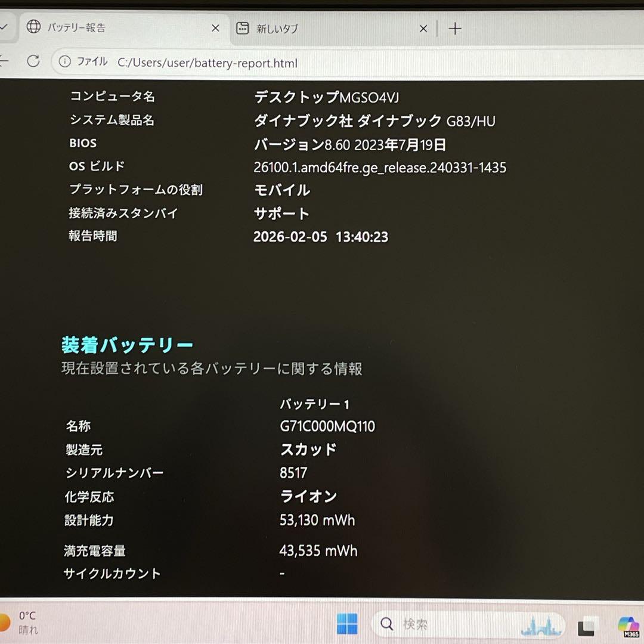This screenshot has height=644, width=644.
Task: Click the document icon on the 新しいタブ tab
Action: tap(242, 27)
